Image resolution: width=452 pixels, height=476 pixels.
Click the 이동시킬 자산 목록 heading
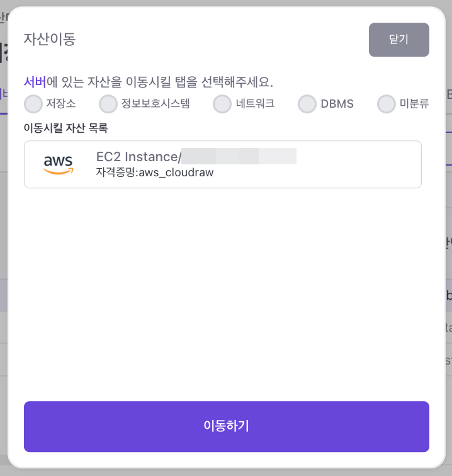(x=65, y=128)
